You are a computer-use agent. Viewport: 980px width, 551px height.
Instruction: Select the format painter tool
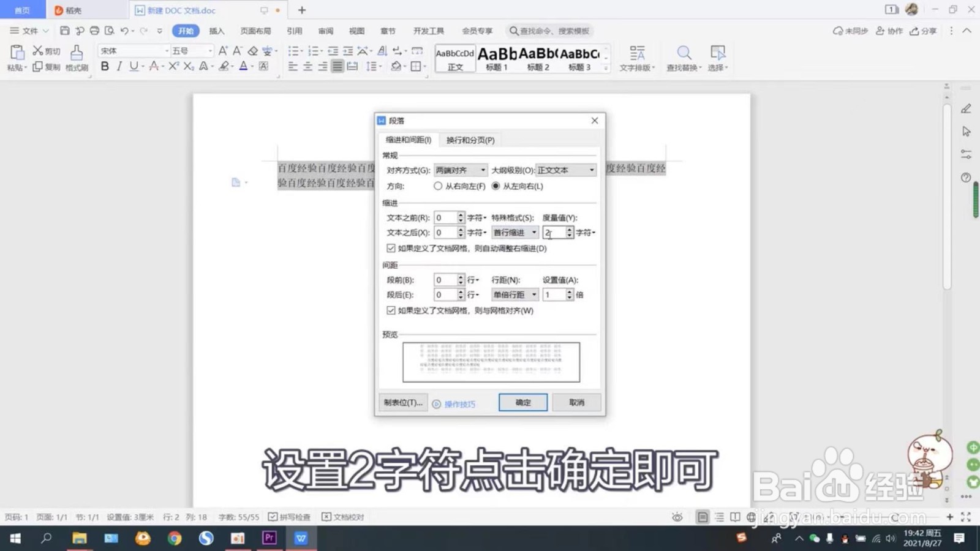point(77,58)
